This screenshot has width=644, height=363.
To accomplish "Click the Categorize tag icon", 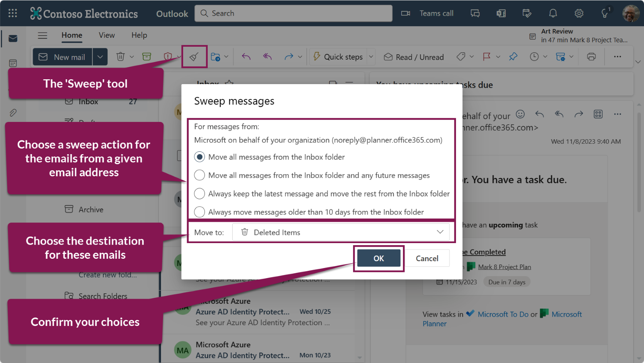I will pyautogui.click(x=461, y=57).
